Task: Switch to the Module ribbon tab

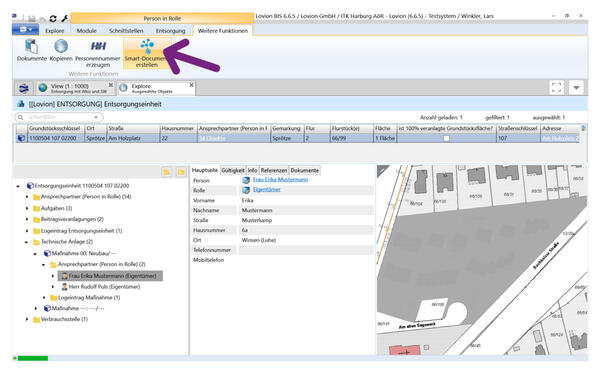Action: click(86, 31)
